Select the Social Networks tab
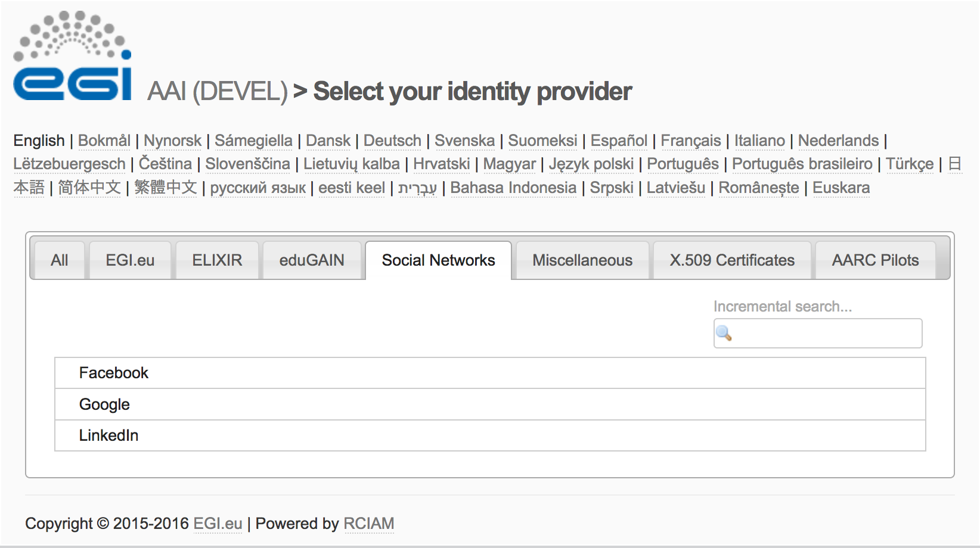 click(438, 260)
